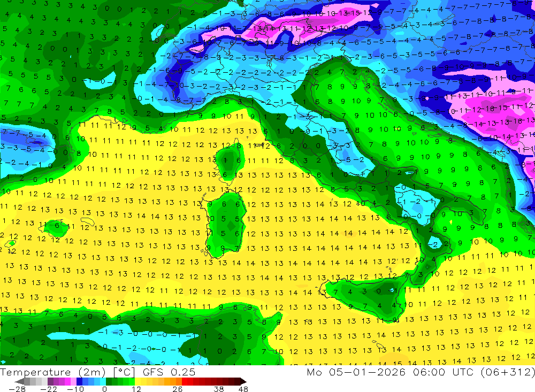Click the 'GFS 0.25' model label

click(x=169, y=372)
